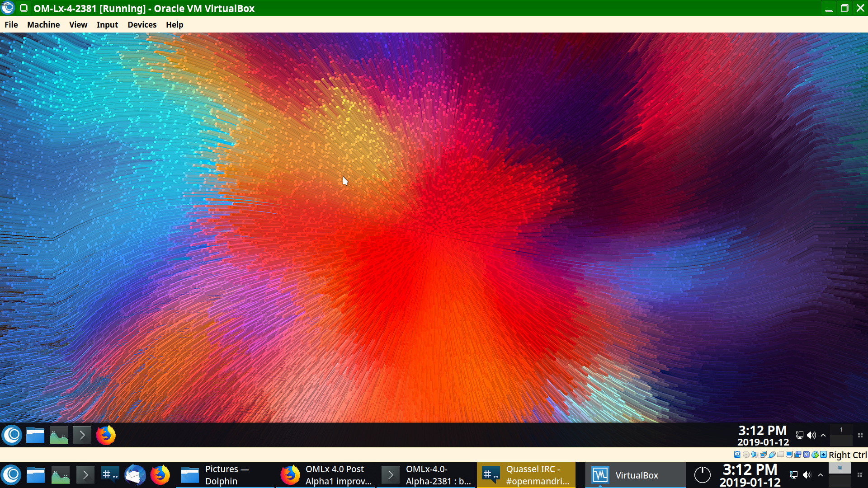Click VirtualBox keyboard capture indicator
Viewport: 868px width, 488px height.
pos(823,455)
